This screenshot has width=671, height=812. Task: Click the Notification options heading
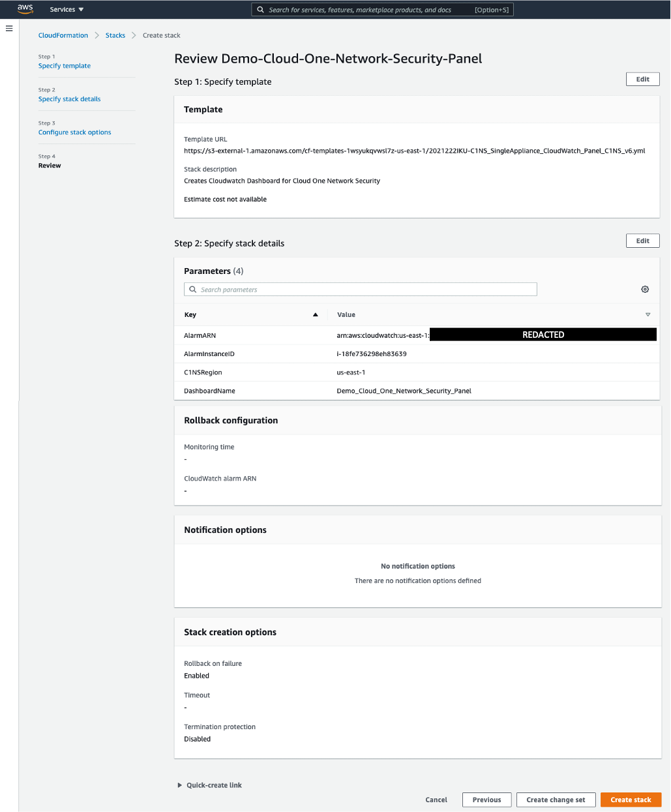pyautogui.click(x=226, y=530)
